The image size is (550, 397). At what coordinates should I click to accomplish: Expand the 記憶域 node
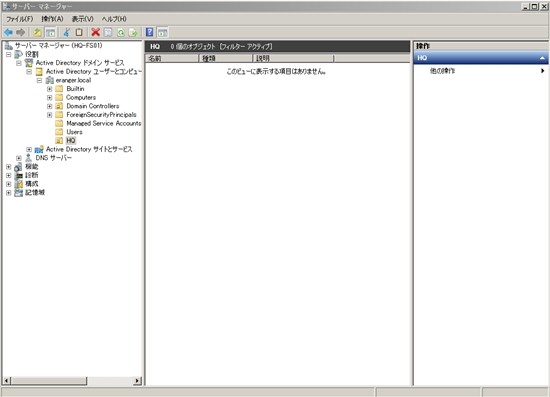9,193
